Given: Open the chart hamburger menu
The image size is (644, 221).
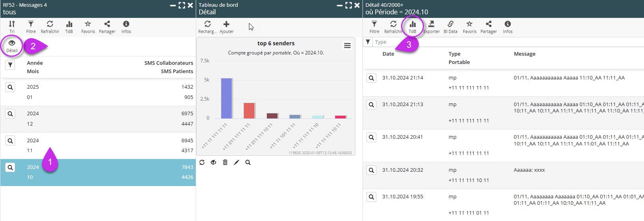Looking at the screenshot, I should click(x=347, y=46).
